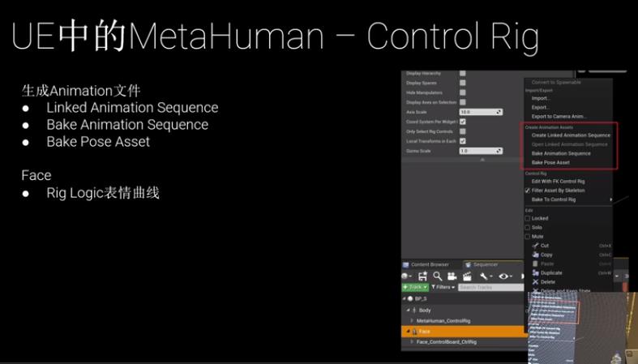Click the Sequencer save icon
This screenshot has height=364, width=638.
point(422,276)
